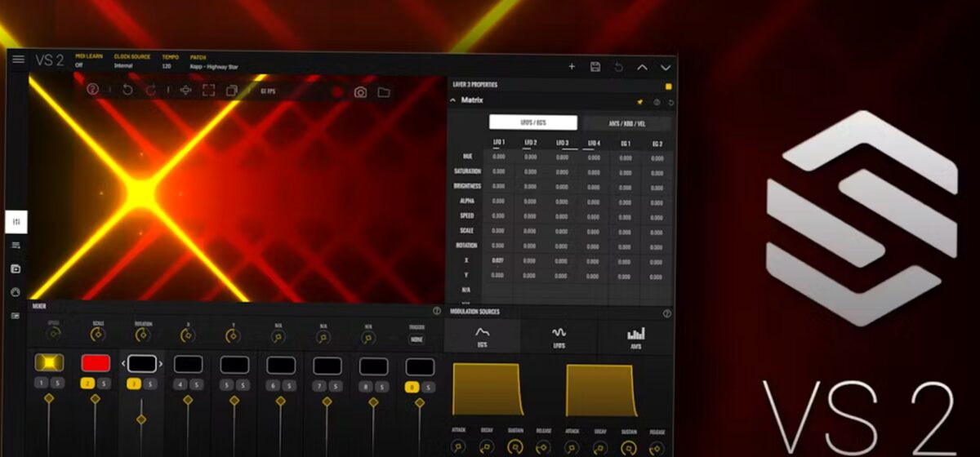Toggle fullscreen preview icon

[x=209, y=91]
